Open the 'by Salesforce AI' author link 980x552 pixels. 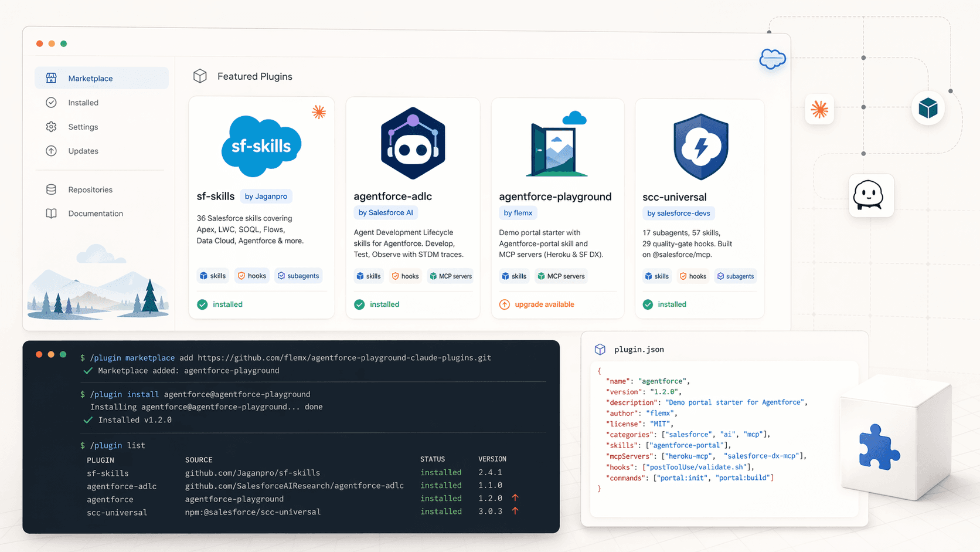click(386, 213)
